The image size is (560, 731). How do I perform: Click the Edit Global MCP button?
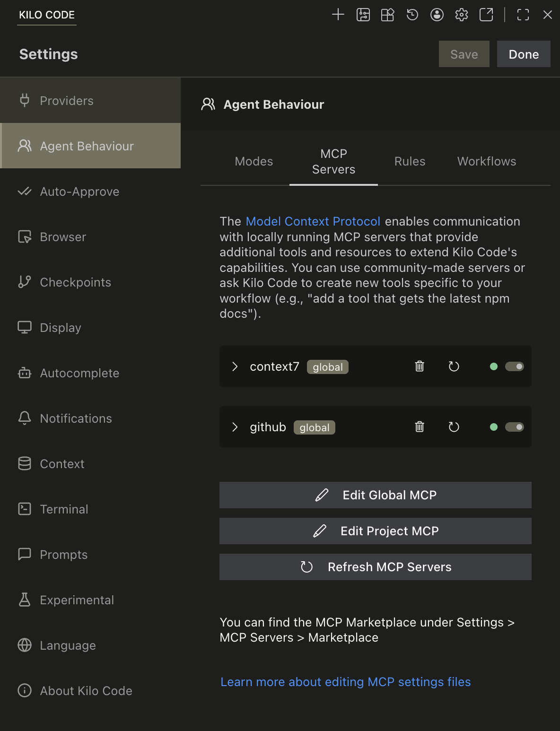375,495
